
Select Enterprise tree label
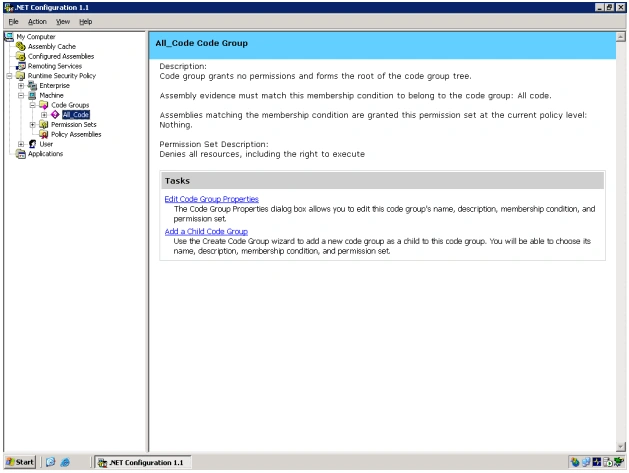point(55,85)
